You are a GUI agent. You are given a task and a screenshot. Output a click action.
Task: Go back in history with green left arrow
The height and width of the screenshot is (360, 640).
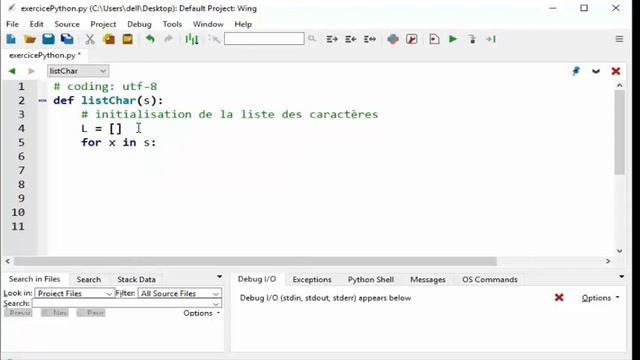[12, 71]
